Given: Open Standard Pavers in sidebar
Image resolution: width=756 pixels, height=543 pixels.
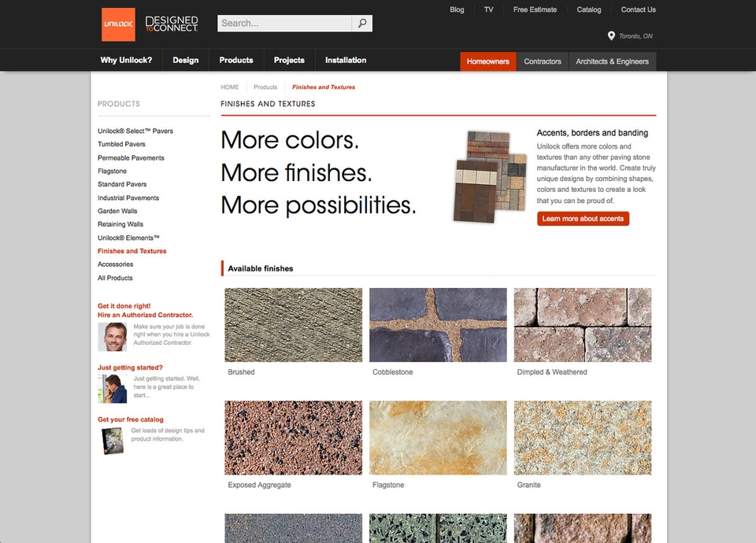Looking at the screenshot, I should coord(122,184).
